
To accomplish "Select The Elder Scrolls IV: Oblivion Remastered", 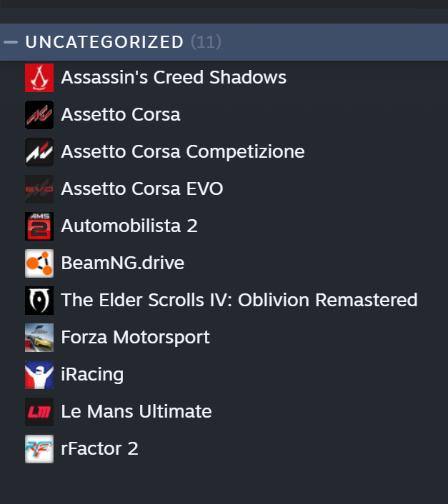I will [x=239, y=301].
